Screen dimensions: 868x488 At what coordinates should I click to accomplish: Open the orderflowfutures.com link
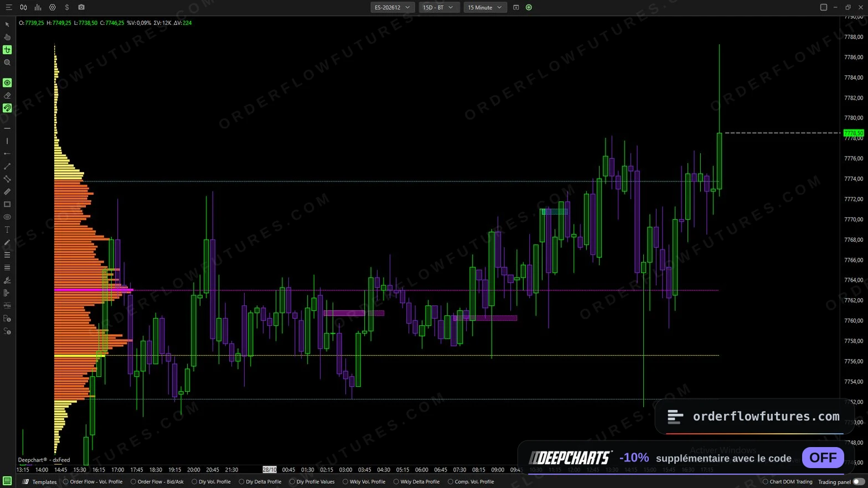click(x=766, y=417)
